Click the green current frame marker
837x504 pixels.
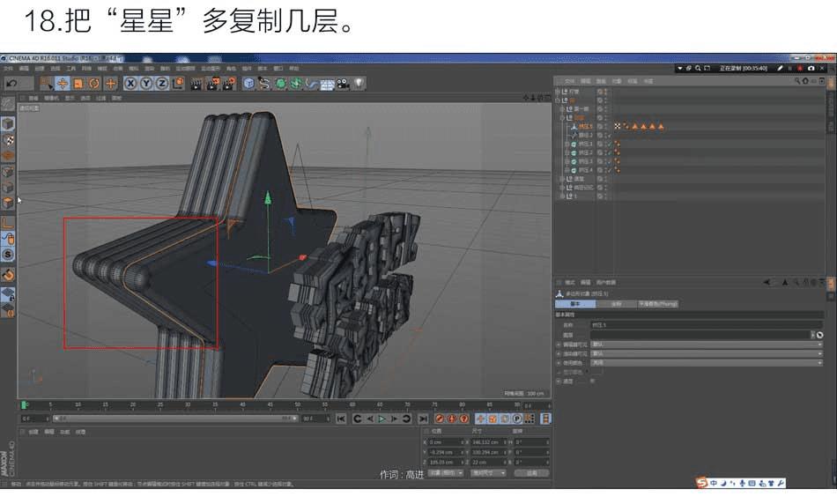24,405
